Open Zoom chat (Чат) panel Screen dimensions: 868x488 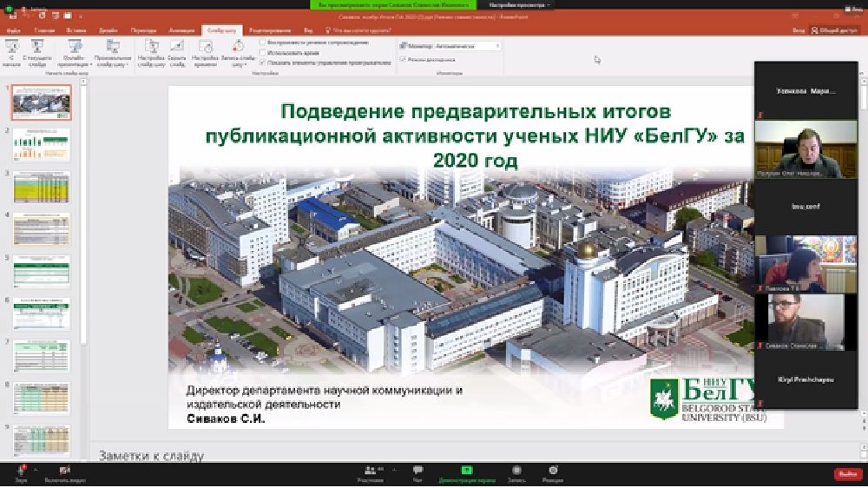[418, 473]
